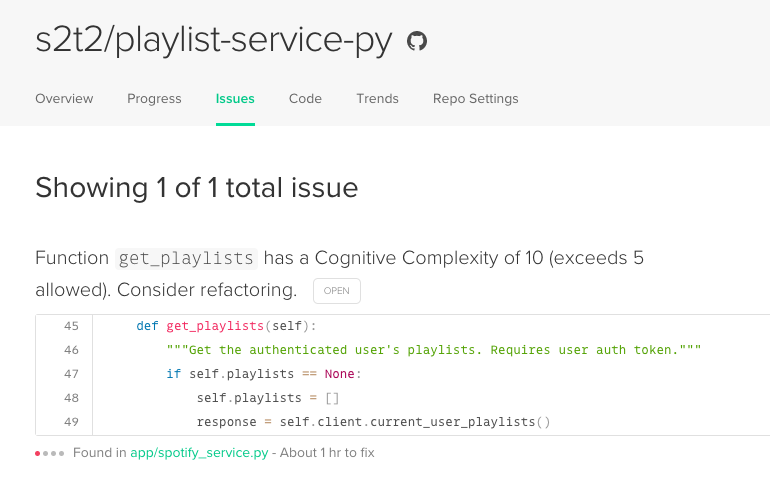Select line number 49 in snippet
The height and width of the screenshot is (482, 770).
coord(70,422)
